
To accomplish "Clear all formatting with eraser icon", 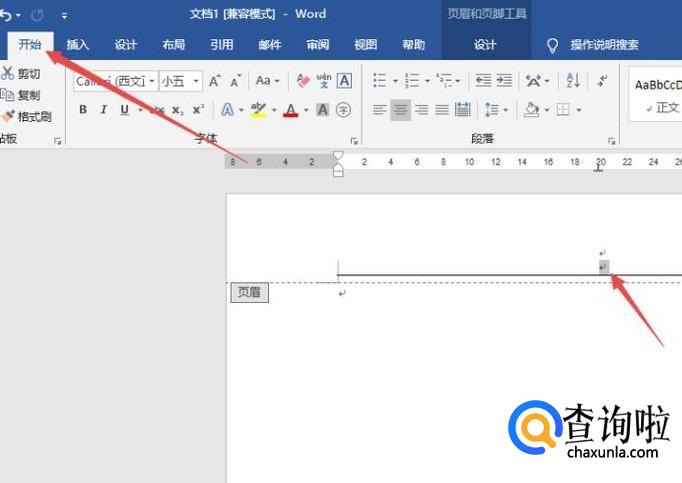I will (x=303, y=80).
